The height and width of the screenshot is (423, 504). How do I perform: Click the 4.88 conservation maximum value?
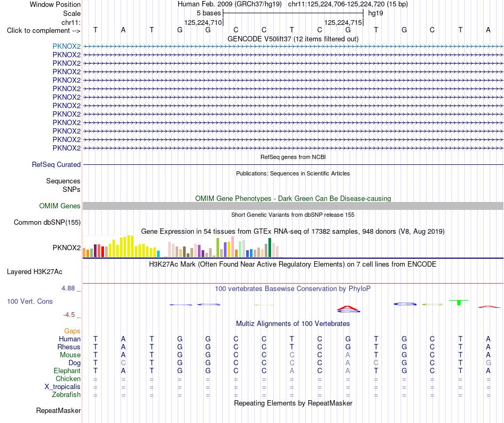pyautogui.click(x=68, y=288)
